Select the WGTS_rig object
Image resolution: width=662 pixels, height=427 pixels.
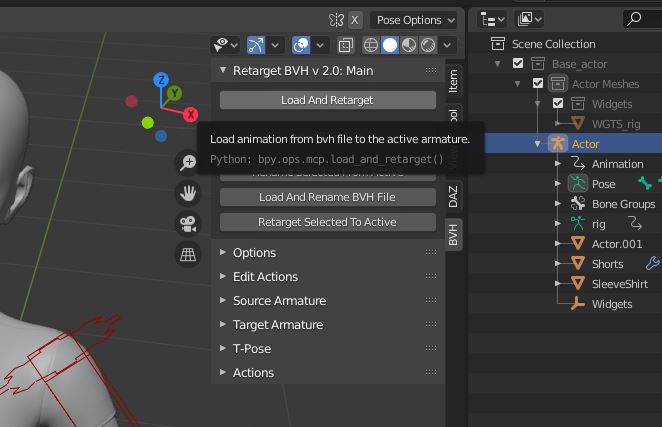pyautogui.click(x=616, y=124)
